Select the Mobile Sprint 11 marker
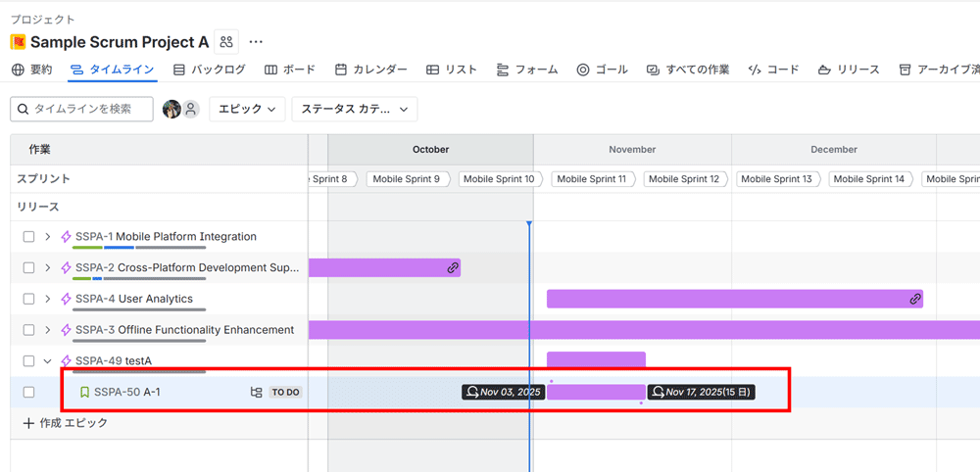The height and width of the screenshot is (472, 980). [591, 179]
